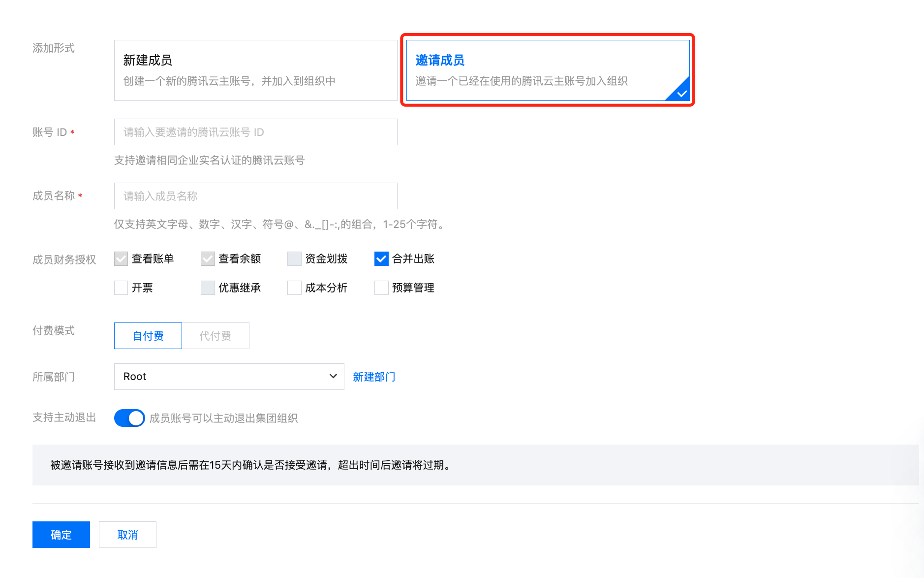Click the 取消 cancel button
Screen dimensions: 924x578
[127, 535]
